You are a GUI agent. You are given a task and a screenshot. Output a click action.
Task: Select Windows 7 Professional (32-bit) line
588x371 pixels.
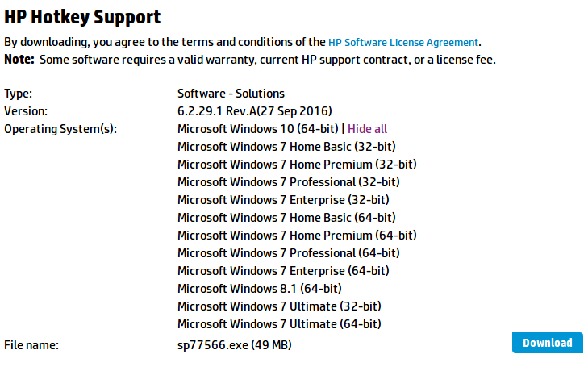(x=288, y=182)
